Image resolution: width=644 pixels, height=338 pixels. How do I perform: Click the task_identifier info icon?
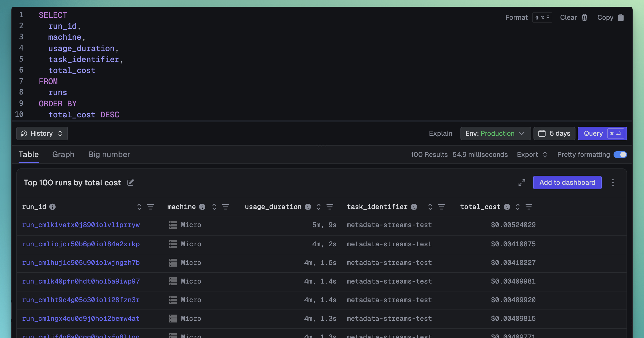[414, 207]
